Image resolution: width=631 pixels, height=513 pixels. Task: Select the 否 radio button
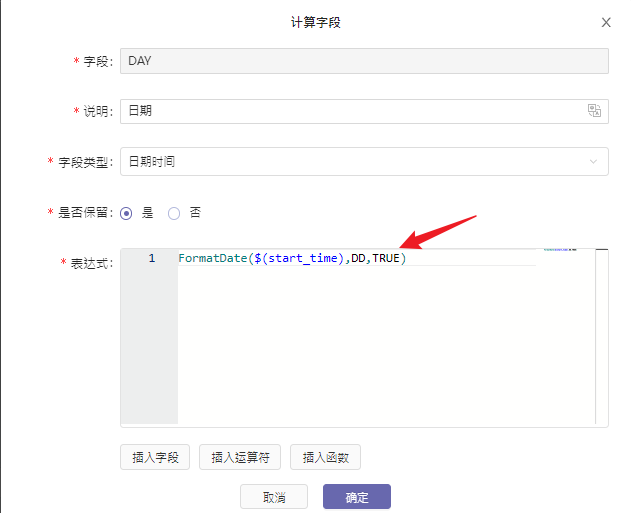coord(174,213)
